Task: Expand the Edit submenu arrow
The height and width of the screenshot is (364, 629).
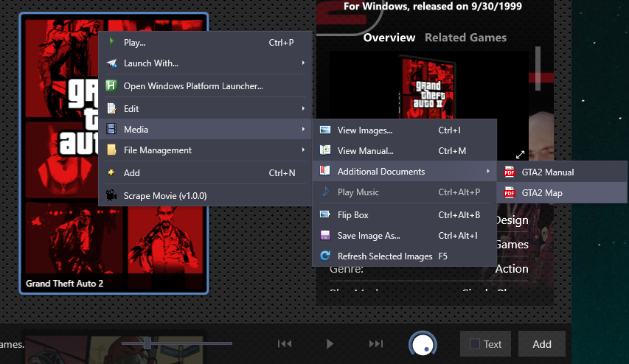Action: (x=303, y=108)
